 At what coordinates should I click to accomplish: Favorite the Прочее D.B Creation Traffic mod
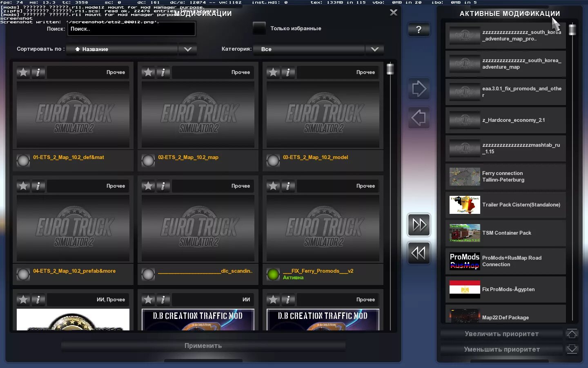(x=273, y=300)
